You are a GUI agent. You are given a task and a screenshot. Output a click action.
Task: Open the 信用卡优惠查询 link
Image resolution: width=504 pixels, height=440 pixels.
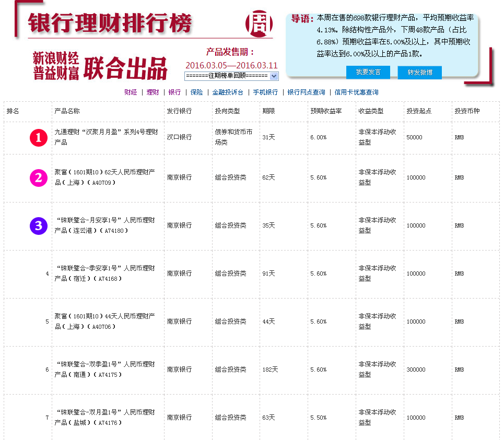tap(356, 92)
